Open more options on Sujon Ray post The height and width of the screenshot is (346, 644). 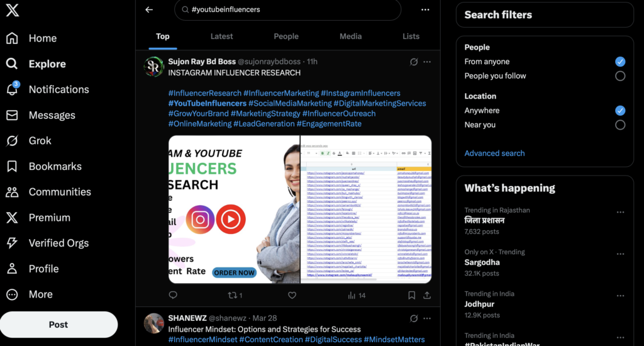(x=427, y=62)
